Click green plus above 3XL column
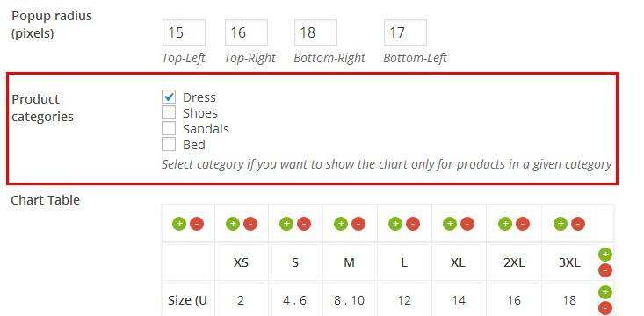 [561, 224]
